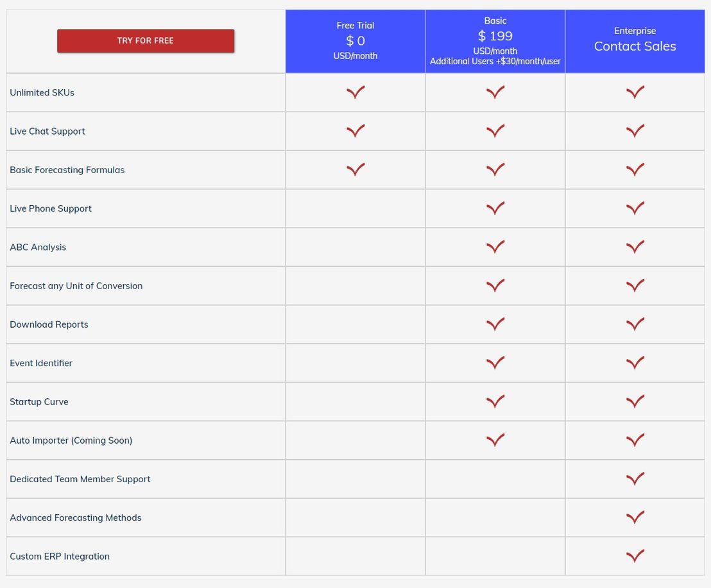The image size is (711, 588).
Task: Click Enterprise checkmark for ABC Analysis
Action: (x=635, y=246)
